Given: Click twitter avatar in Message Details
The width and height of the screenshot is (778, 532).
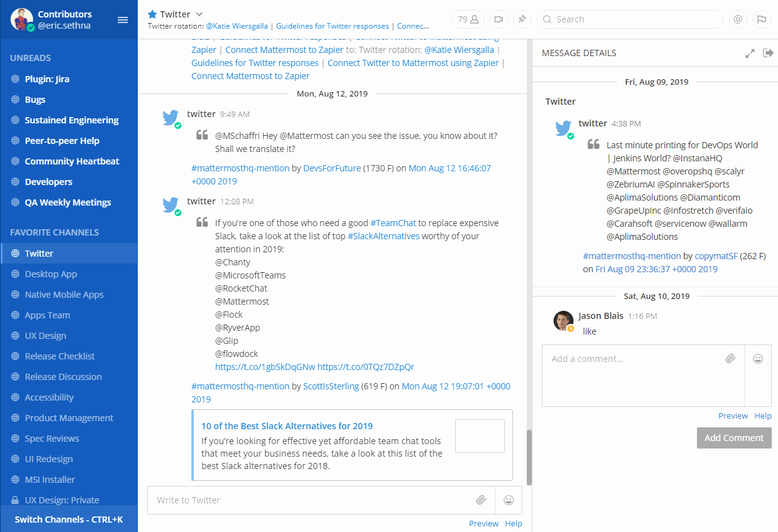Looking at the screenshot, I should click(x=564, y=128).
